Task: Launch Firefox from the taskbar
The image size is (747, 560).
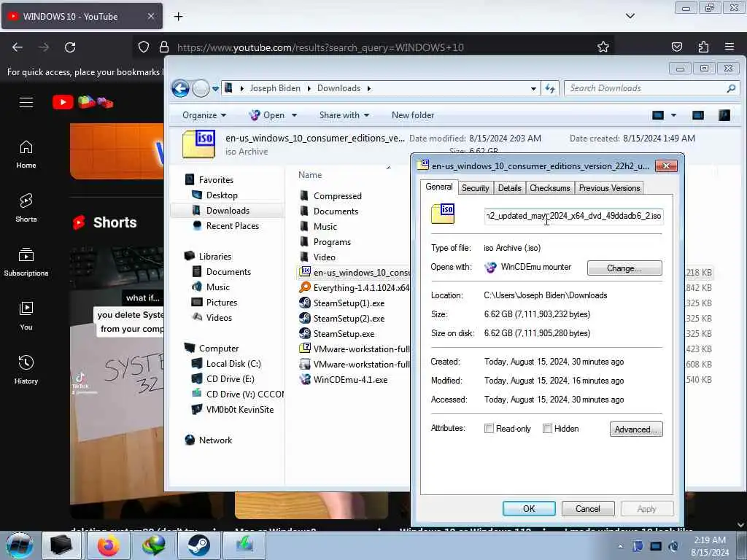Action: 108,545
